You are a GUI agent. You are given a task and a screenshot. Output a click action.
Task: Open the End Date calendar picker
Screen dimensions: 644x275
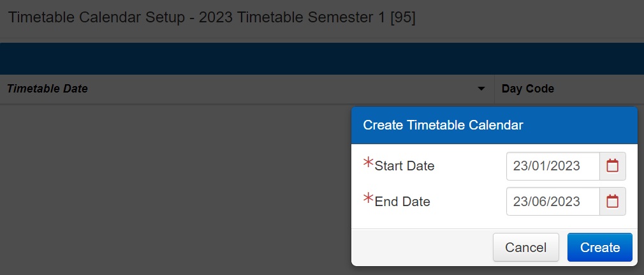click(613, 202)
